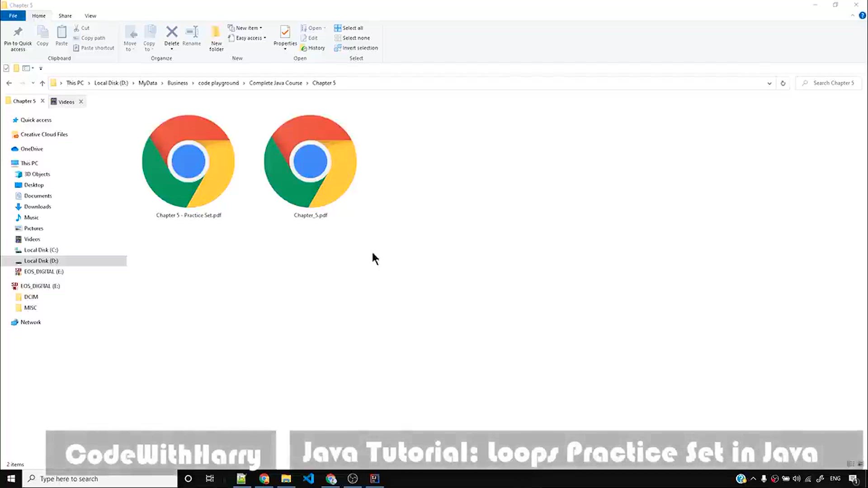Click the Delete red X icon
Image resolution: width=868 pixels, height=488 pixels.
172,32
